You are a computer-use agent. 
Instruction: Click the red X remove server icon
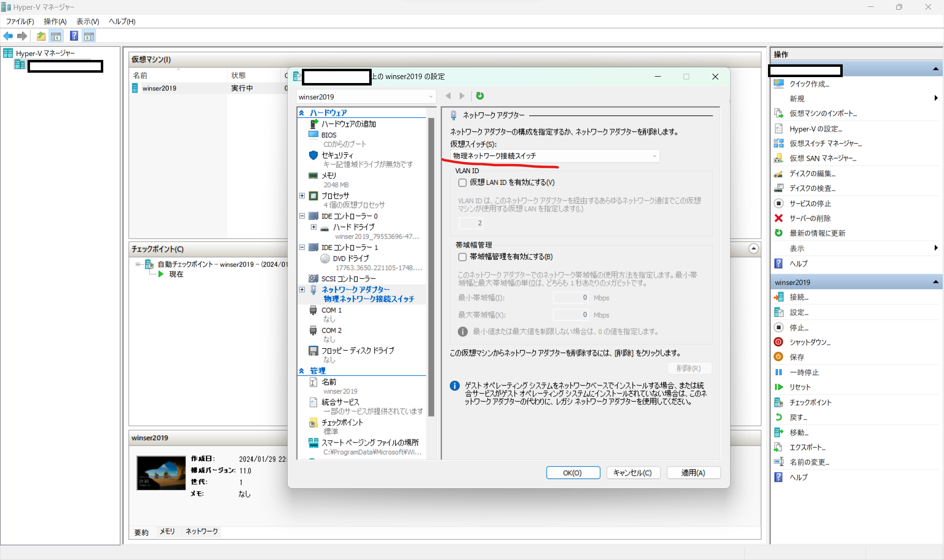pos(778,218)
